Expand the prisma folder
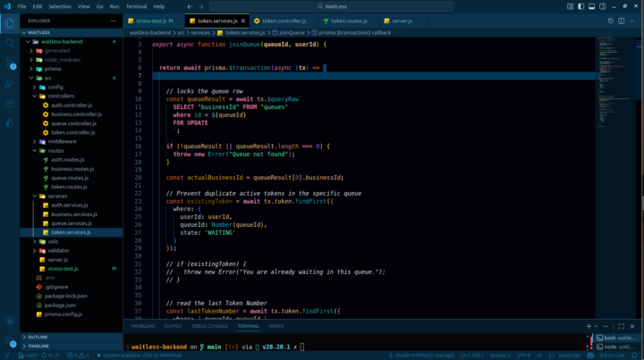The width and height of the screenshot is (644, 360). 71,69
